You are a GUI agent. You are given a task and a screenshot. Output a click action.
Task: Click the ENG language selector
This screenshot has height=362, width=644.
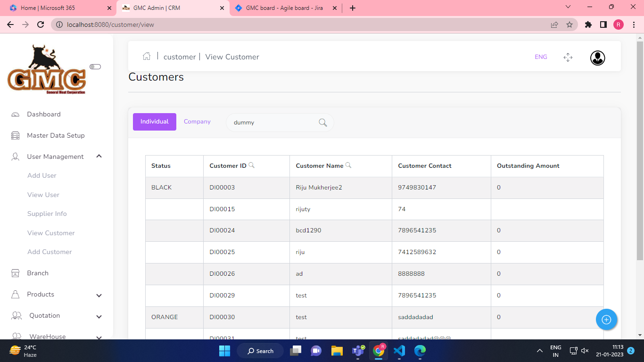(541, 57)
